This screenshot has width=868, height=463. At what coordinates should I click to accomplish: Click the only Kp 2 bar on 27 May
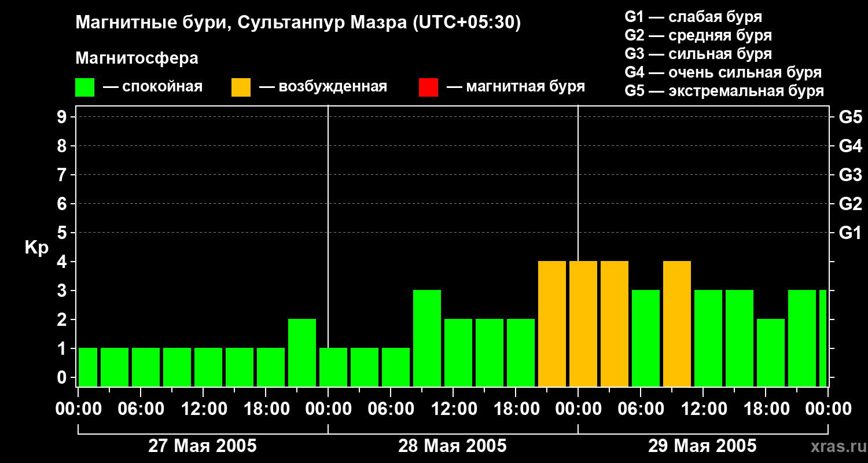(x=302, y=352)
